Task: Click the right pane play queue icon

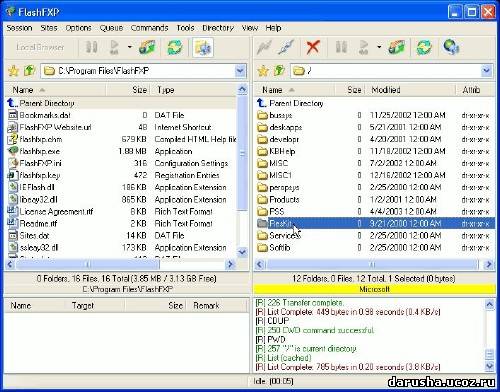Action: [x=364, y=47]
